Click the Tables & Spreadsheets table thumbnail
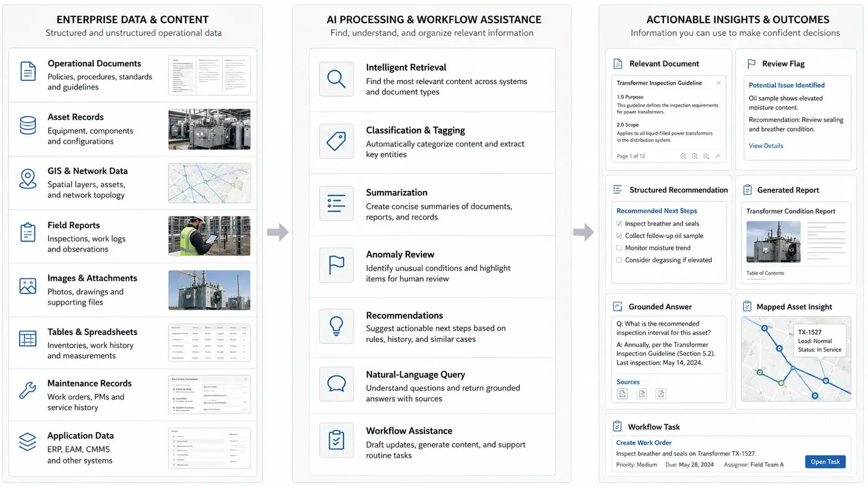868x488 pixels. (209, 343)
